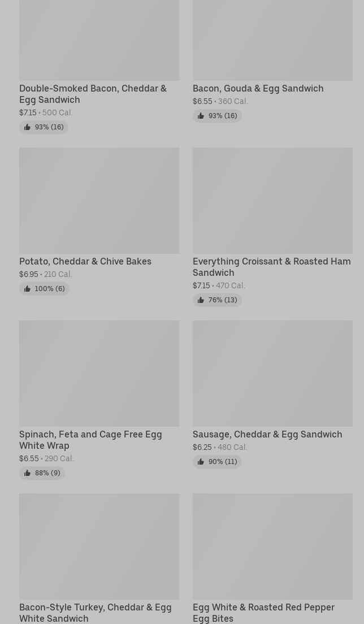Viewport: 364px width, 624px height.
Task: Open Bacon-Style Turkey, Cheddar & Egg White Sandwich
Action: [95, 613]
